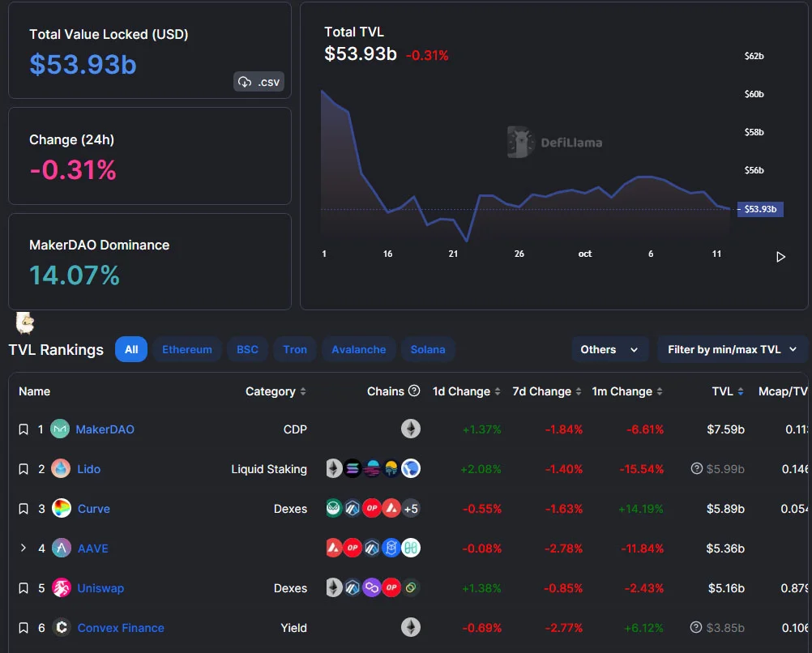Image resolution: width=812 pixels, height=653 pixels.
Task: Click question mark beside Convex $3.85b TVL
Action: pyautogui.click(x=696, y=627)
